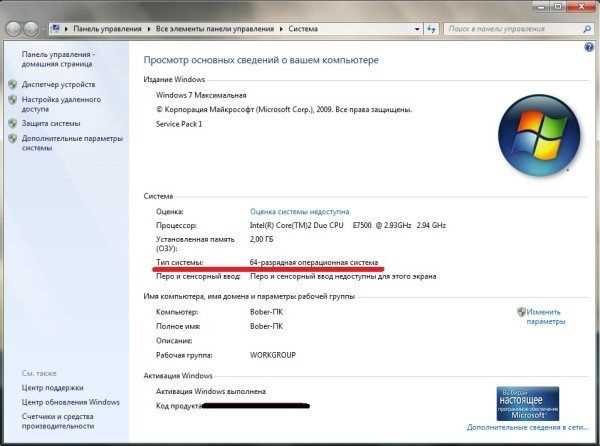The width and height of the screenshot is (600, 446).
Task: Expand arrow after Все элементы панели управления
Action: (x=281, y=29)
